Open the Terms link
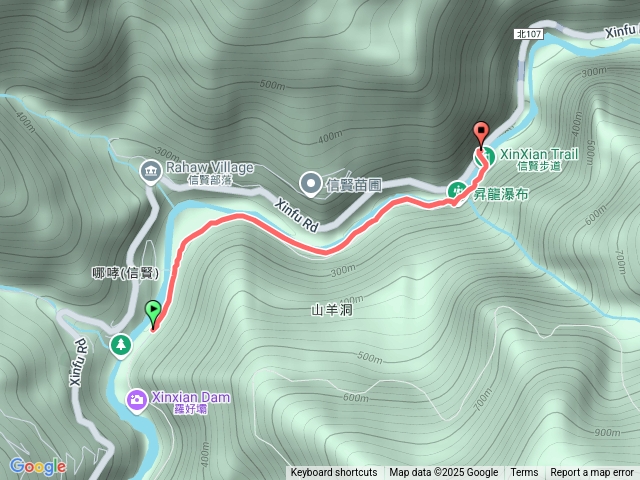Screen dimensions: 640x480 tap(524, 473)
